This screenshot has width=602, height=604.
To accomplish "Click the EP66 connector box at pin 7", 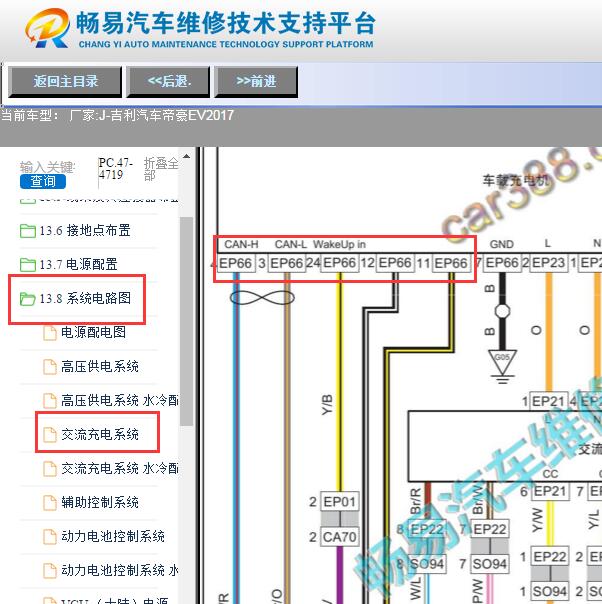I will coord(502,263).
